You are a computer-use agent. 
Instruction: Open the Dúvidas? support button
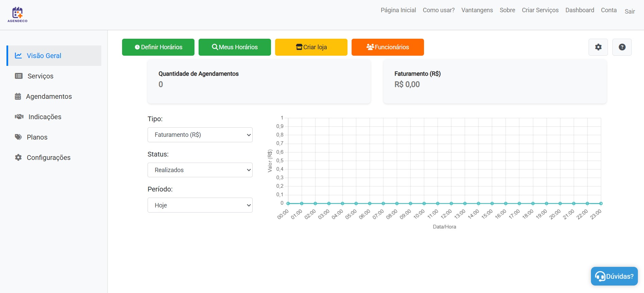point(614,276)
